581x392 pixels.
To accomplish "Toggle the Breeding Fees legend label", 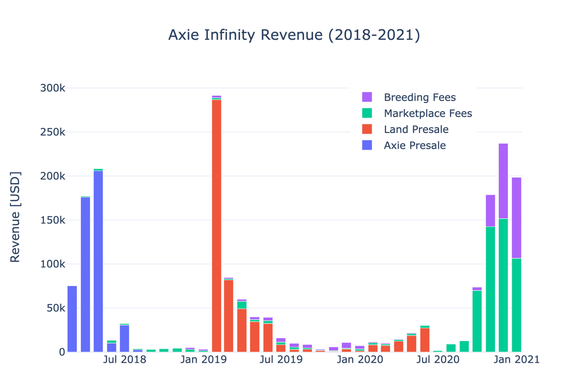I will coord(419,97).
